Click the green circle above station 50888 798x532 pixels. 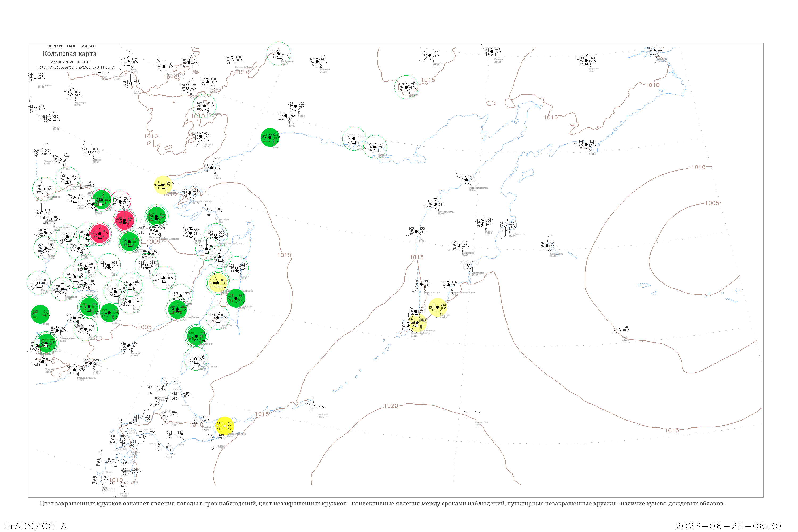pyautogui.click(x=40, y=314)
